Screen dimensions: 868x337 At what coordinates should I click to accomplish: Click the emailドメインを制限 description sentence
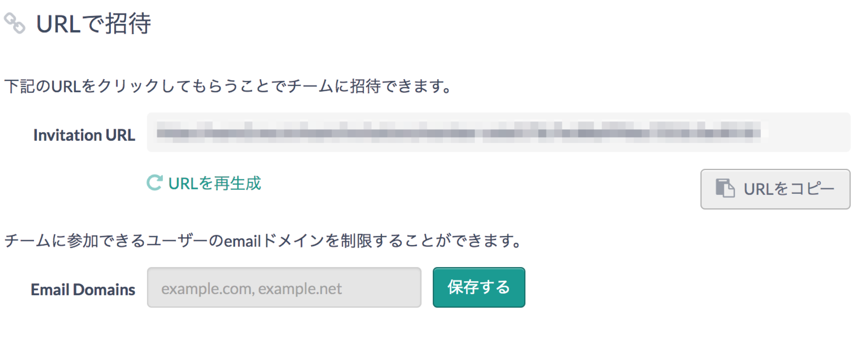coord(263,241)
